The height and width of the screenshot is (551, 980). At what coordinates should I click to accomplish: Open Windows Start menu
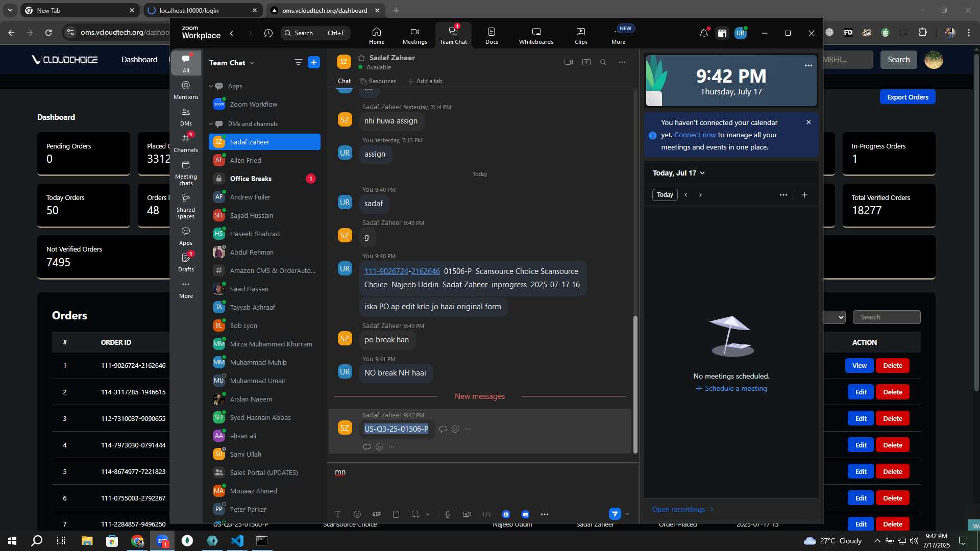12,541
